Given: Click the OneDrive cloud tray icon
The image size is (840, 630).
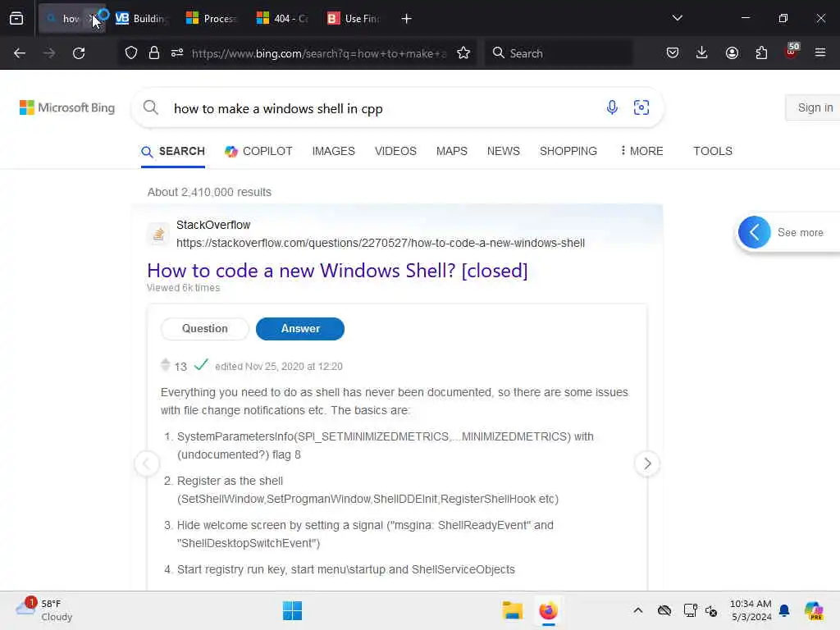Looking at the screenshot, I should pos(664,610).
